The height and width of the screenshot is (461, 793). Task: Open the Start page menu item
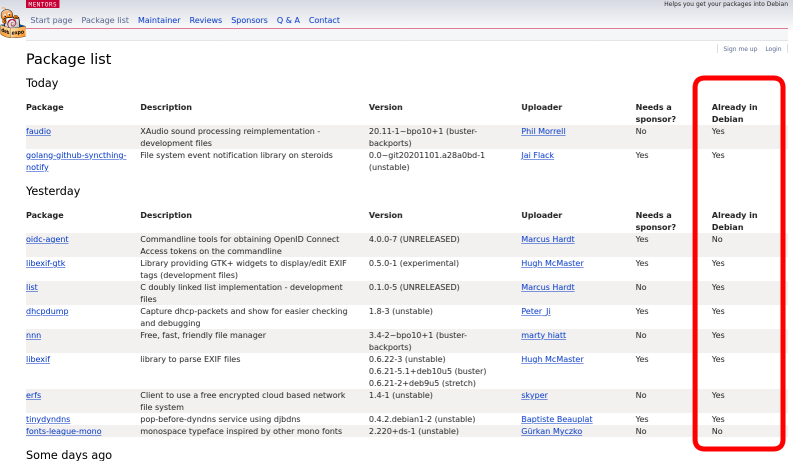[x=51, y=20]
